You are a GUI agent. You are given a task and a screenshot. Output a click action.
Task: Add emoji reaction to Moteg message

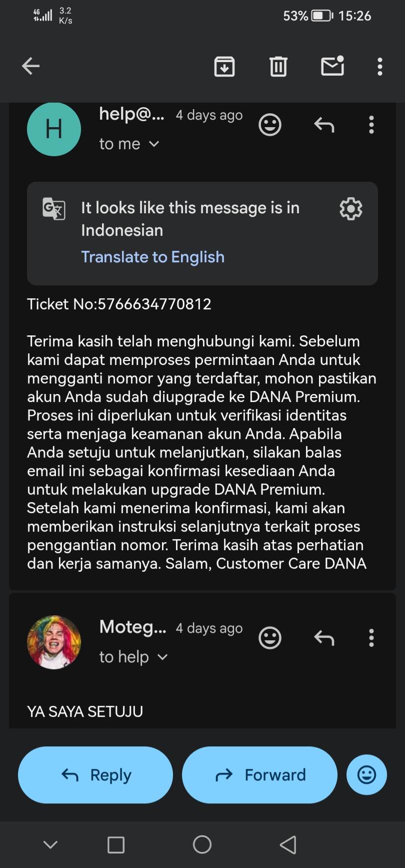270,638
